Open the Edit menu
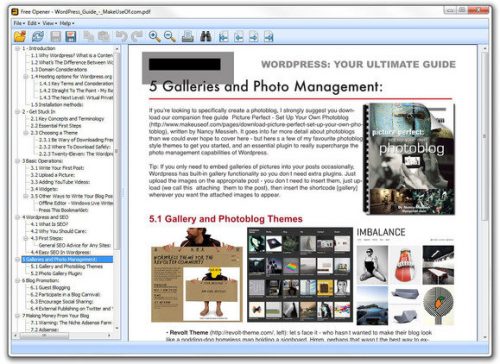This screenshot has height=364, width=500. point(33,23)
